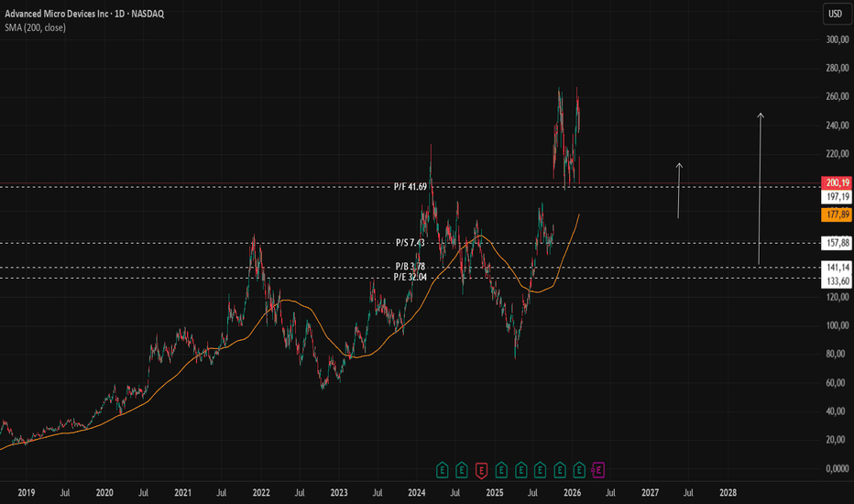This screenshot has height=504, width=854.
Task: Click the red negative earnings marker
Action: (x=481, y=470)
